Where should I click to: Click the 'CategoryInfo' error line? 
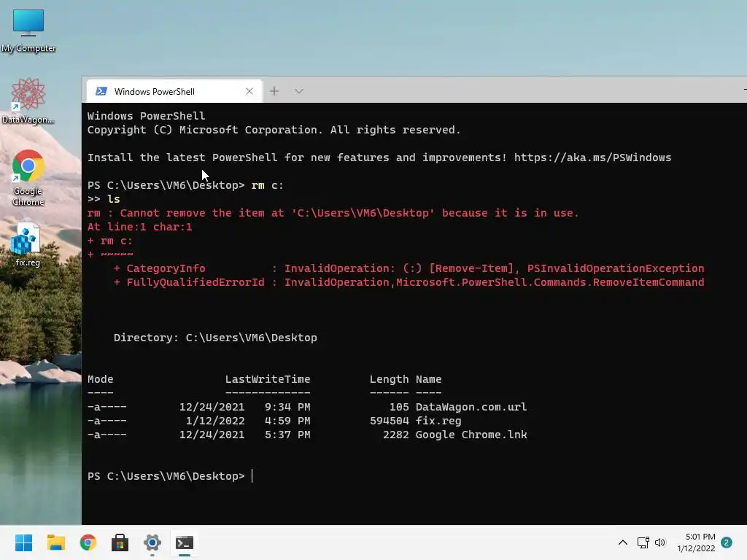(x=409, y=268)
